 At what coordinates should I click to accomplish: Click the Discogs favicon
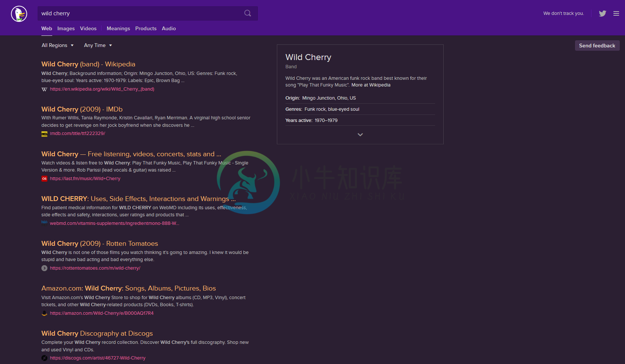coord(44,358)
